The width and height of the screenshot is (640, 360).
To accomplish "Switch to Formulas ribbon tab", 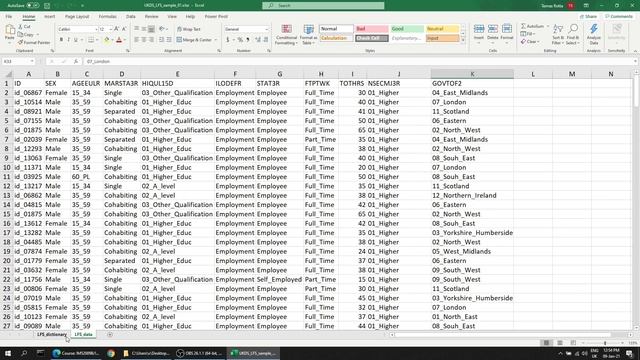I will [x=108, y=17].
